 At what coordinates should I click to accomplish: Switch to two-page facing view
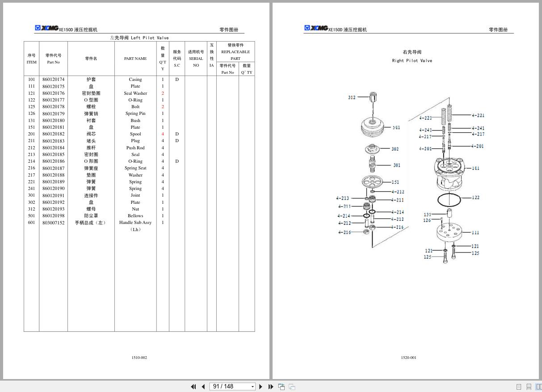538,387
